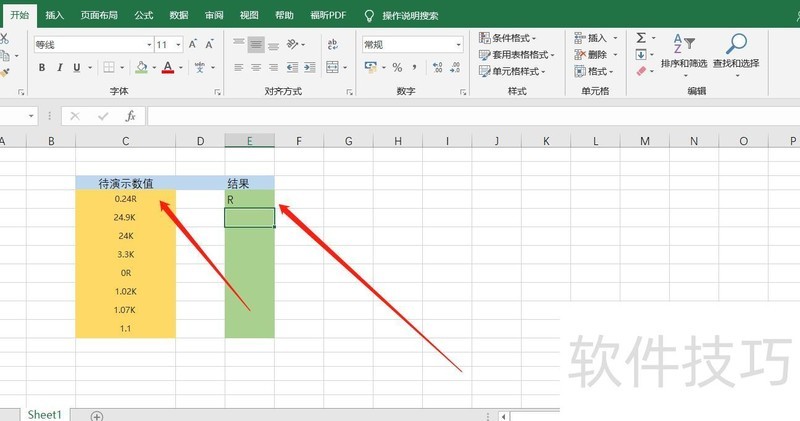Decrease decimal places

pyautogui.click(x=455, y=67)
